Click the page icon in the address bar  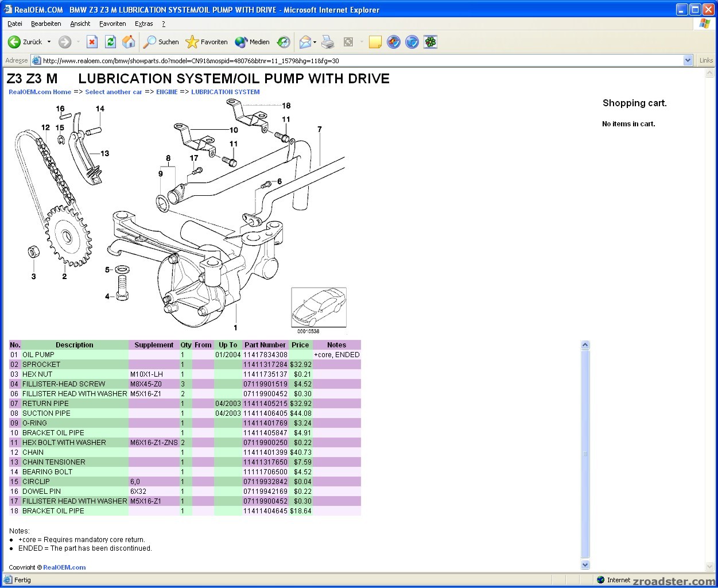click(37, 60)
